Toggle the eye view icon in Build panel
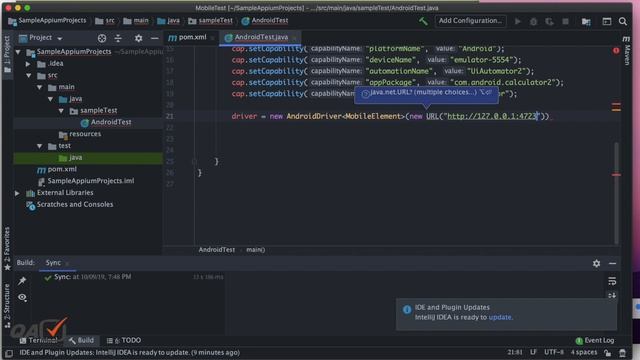 coord(22,298)
